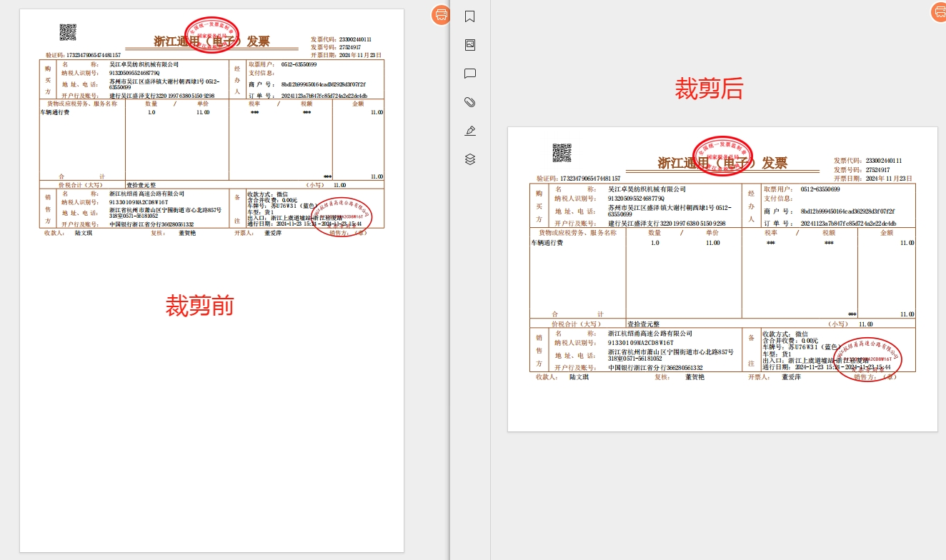Open the attachments paperclip panel

click(470, 102)
